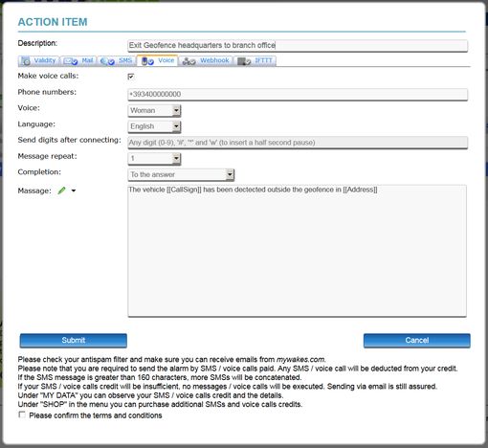Click the green pencil icon beside Massage
The width and height of the screenshot is (488, 448).
coord(61,190)
